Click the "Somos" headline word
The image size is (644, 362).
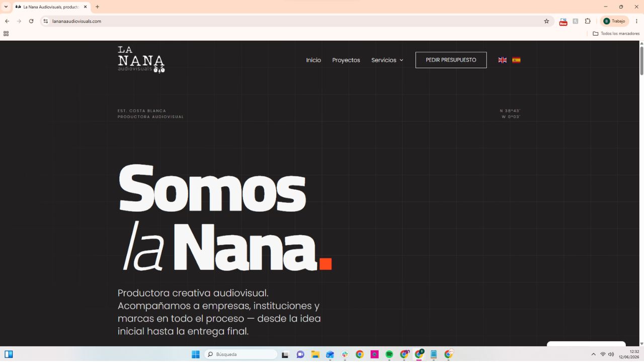tap(212, 188)
